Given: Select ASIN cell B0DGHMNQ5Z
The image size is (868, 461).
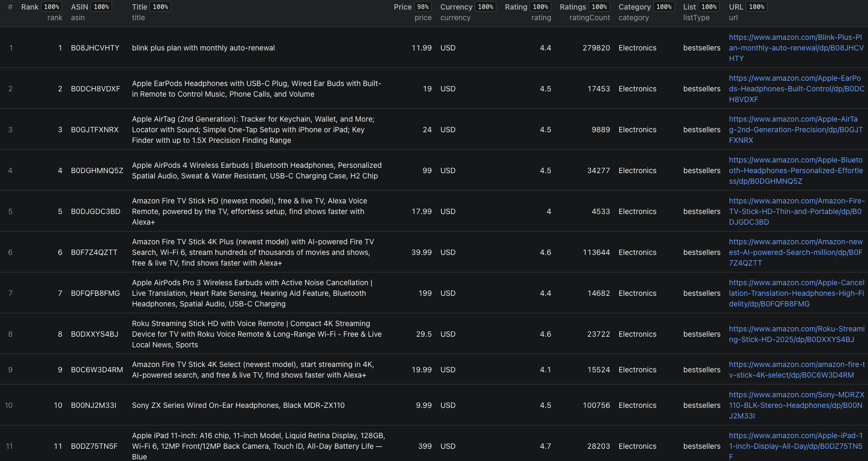Looking at the screenshot, I should tap(97, 170).
